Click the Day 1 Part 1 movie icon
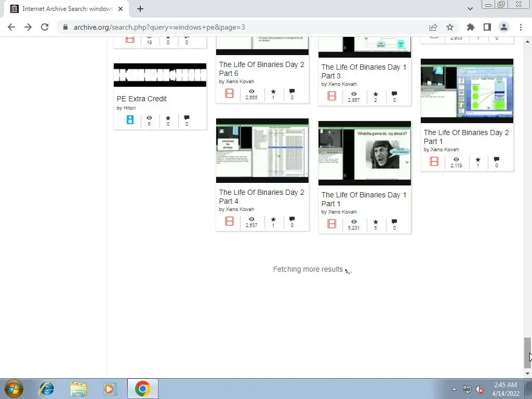The height and width of the screenshot is (399, 532). point(332,224)
